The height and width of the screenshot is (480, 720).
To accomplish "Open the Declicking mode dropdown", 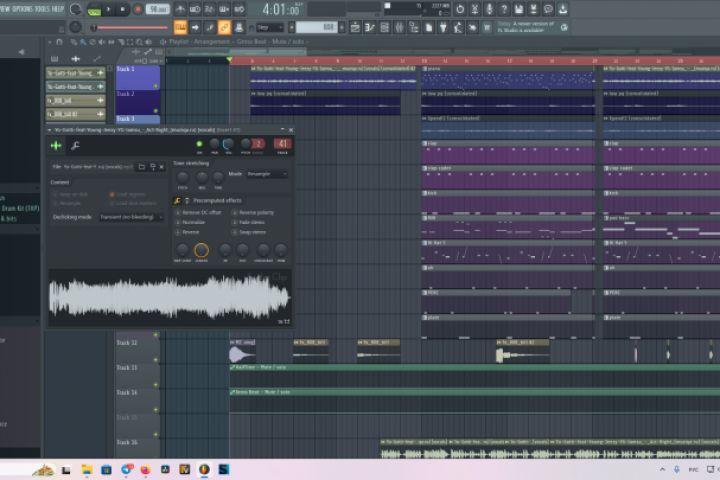I will pyautogui.click(x=131, y=217).
